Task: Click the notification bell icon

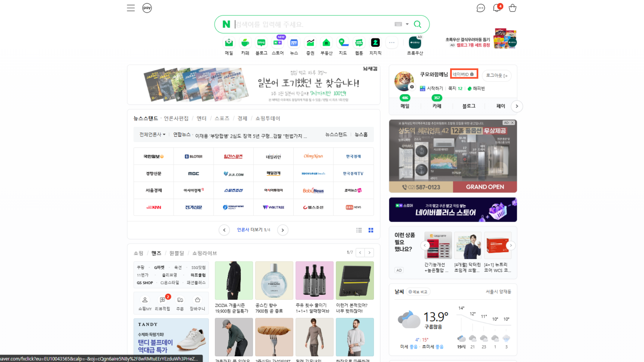Action: click(x=497, y=8)
